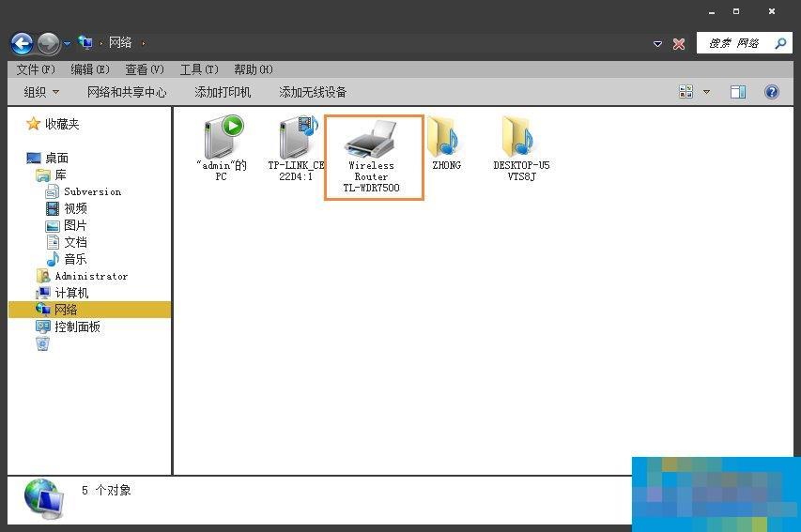Select Administrator in the navigation tree
The height and width of the screenshot is (532, 801).
tap(91, 276)
